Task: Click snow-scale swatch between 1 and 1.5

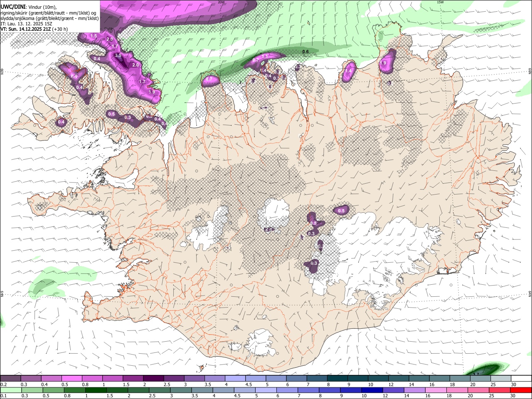Action: [x=113, y=379]
